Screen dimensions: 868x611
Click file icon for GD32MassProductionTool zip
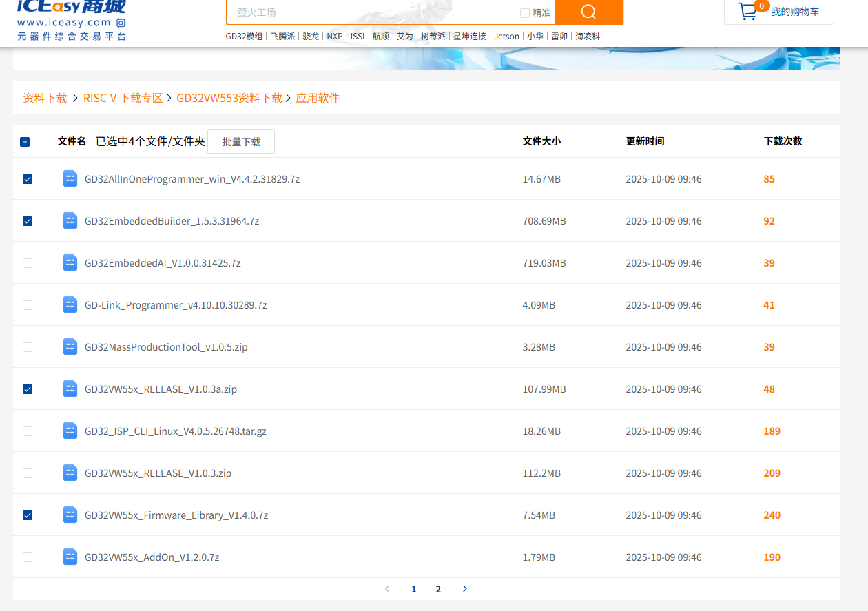click(70, 346)
